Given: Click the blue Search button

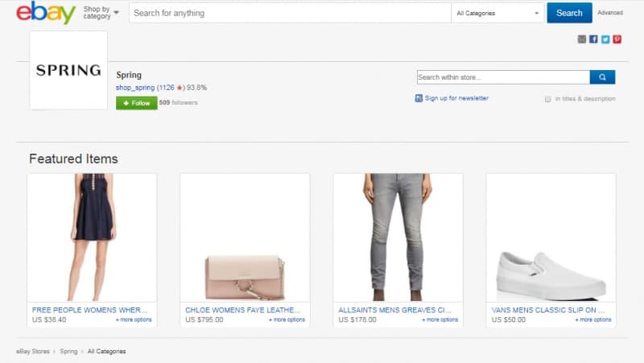Looking at the screenshot, I should (x=569, y=13).
